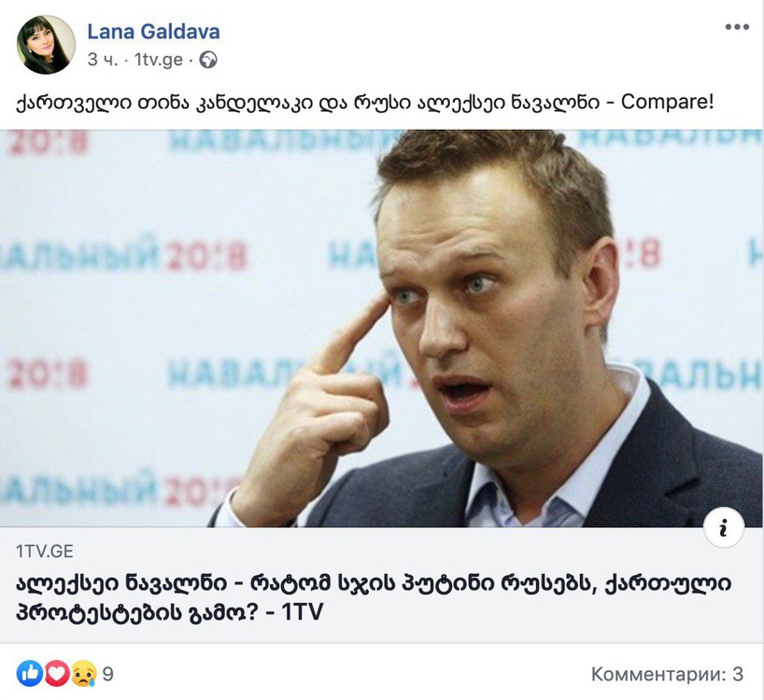Viewport: 764px width, 700px height.
Task: Click the gray link preview card background
Action: point(381,584)
